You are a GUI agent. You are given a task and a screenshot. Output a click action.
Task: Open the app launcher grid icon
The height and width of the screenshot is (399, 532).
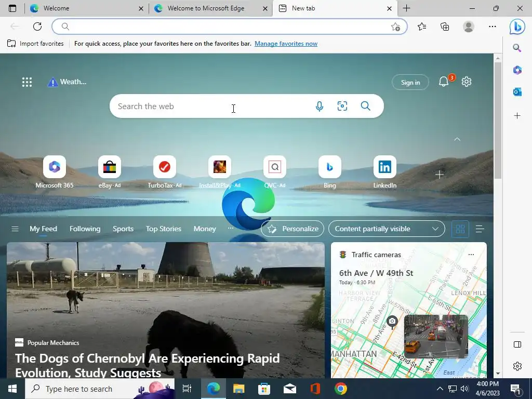[x=27, y=82]
